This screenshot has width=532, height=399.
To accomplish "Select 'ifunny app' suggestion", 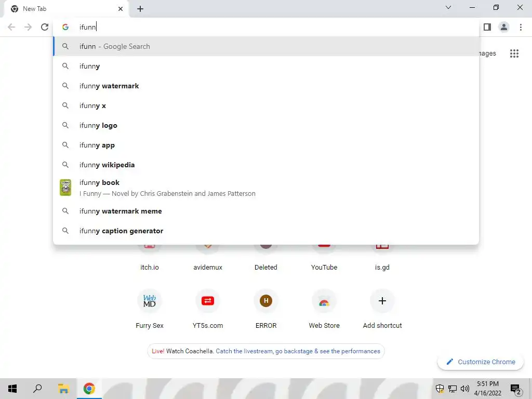I will 266,145.
